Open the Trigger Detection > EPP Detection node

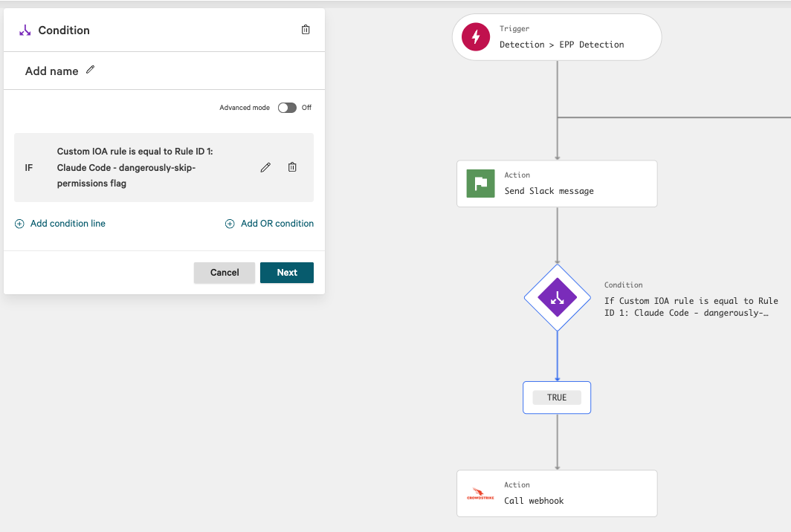[x=557, y=37]
